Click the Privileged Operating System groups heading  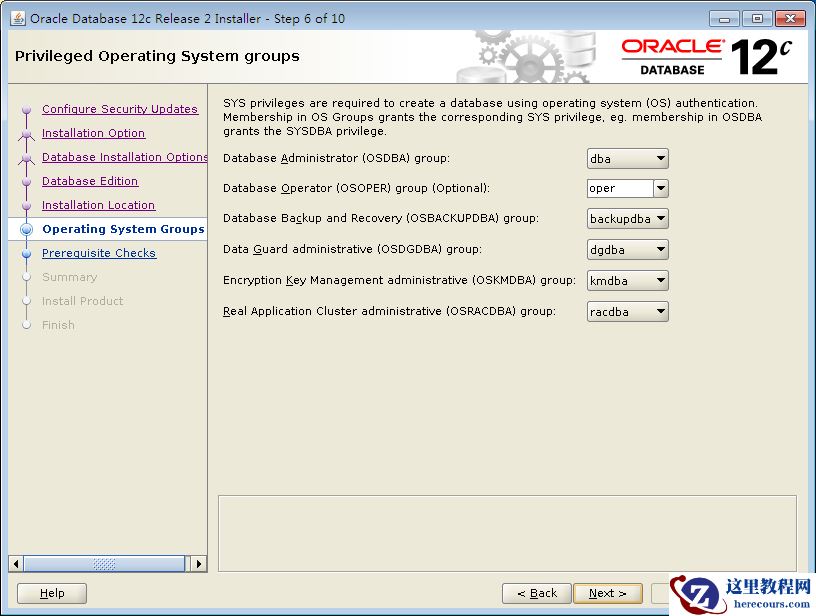[157, 56]
